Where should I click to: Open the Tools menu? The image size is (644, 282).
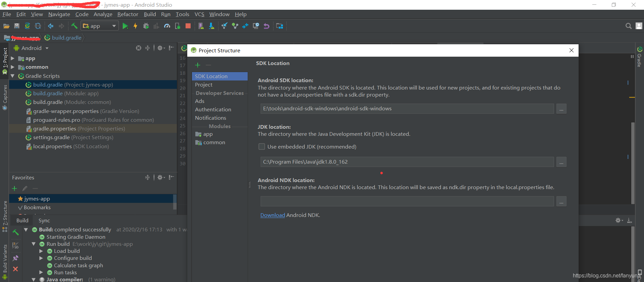tap(182, 14)
